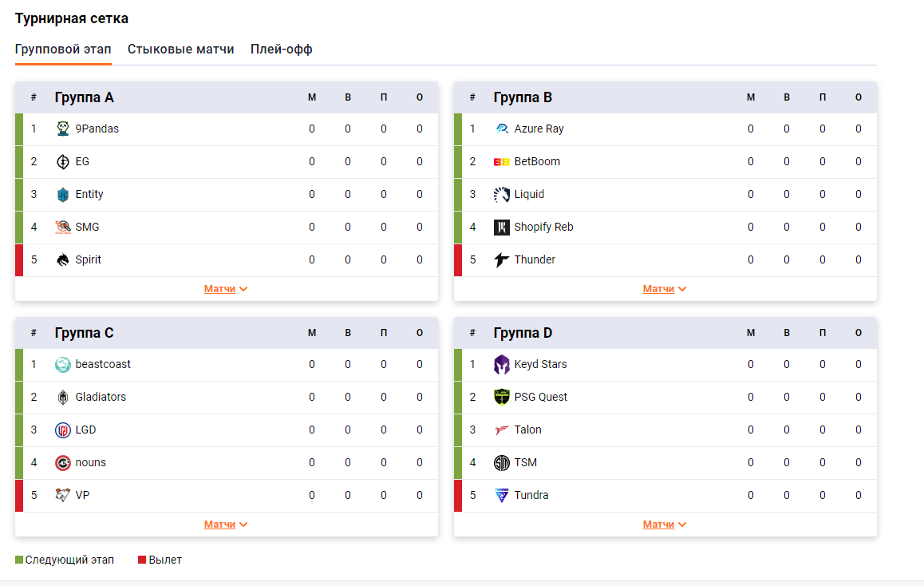Click the Team Spirit dragon logo
924x586 pixels.
[x=63, y=259]
